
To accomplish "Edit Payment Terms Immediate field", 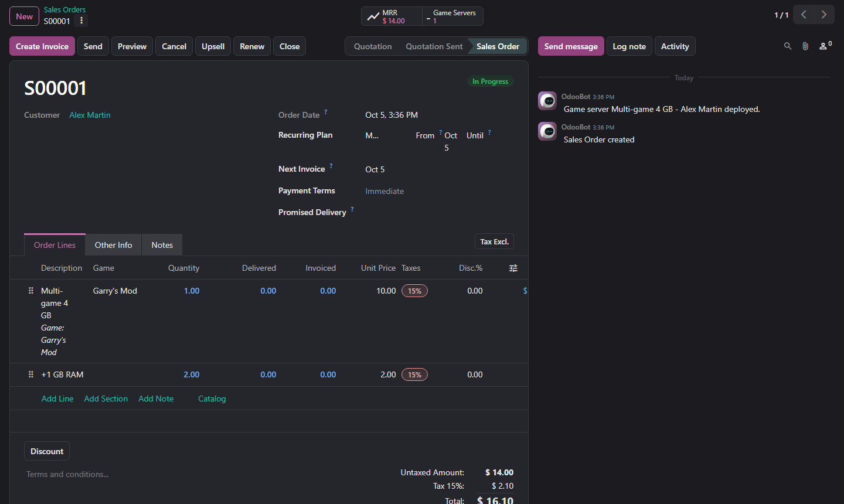I will pos(438,191).
